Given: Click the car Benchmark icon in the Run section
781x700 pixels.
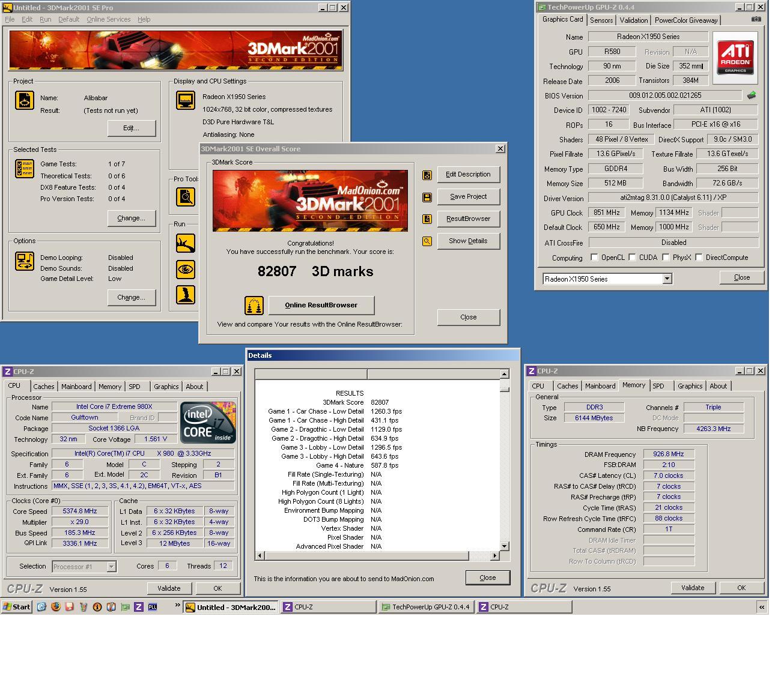Looking at the screenshot, I should (186, 243).
